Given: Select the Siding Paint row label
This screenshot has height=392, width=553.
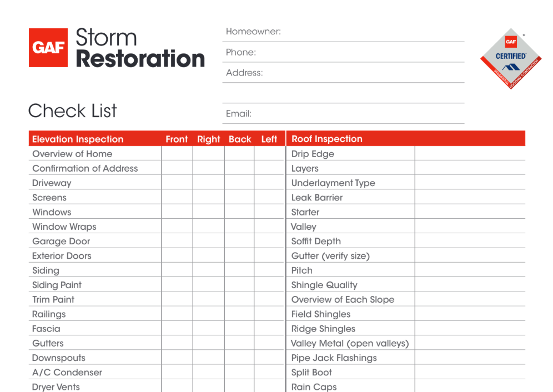Looking at the screenshot, I should (x=57, y=285).
